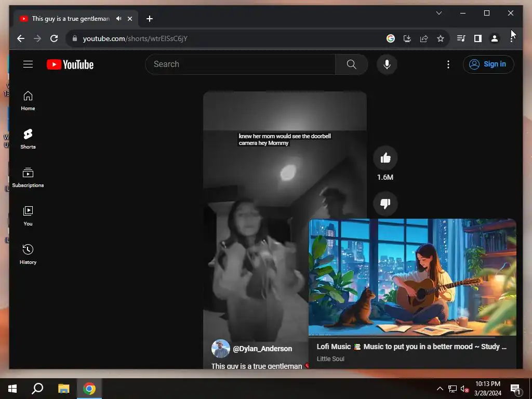Like the short with thumbs up

coord(385,158)
